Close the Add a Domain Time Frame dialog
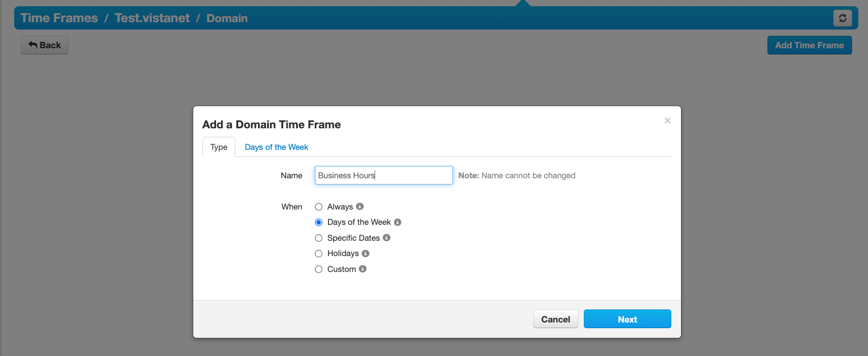The width and height of the screenshot is (868, 356). click(x=667, y=120)
